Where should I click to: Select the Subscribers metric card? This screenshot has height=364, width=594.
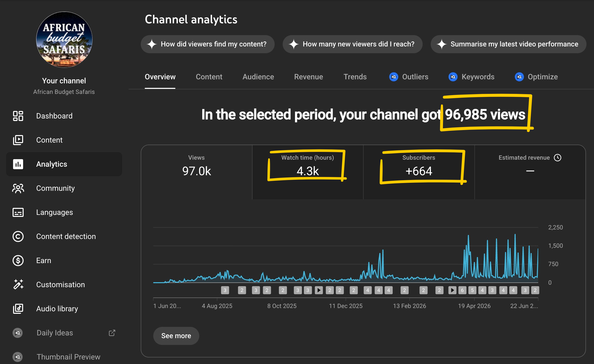point(419,172)
